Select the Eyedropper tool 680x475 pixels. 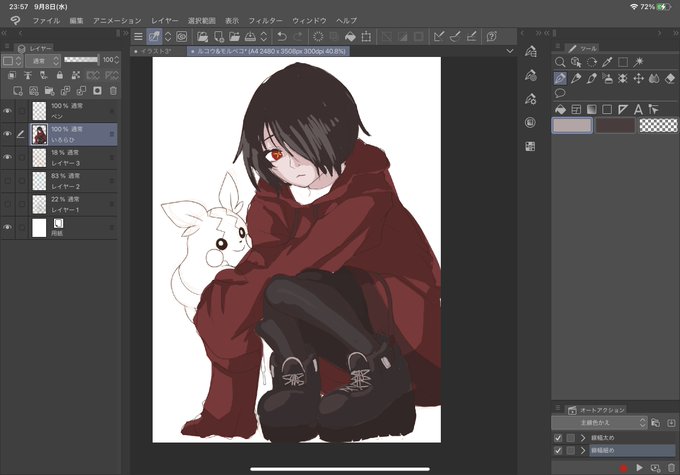click(607, 62)
